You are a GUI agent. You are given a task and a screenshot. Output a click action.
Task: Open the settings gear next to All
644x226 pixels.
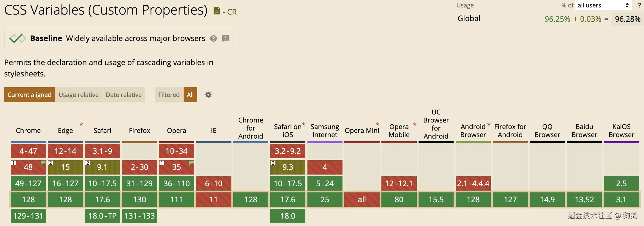tap(208, 95)
